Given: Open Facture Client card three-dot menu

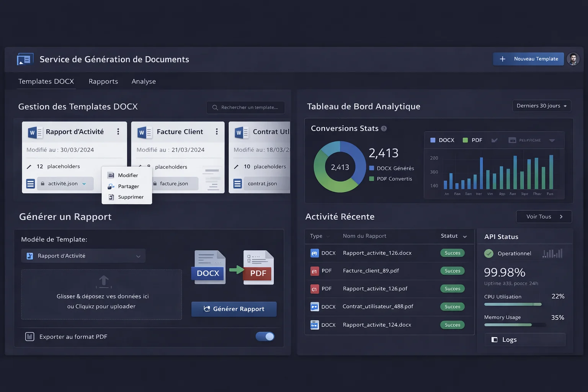Looking at the screenshot, I should (x=217, y=132).
